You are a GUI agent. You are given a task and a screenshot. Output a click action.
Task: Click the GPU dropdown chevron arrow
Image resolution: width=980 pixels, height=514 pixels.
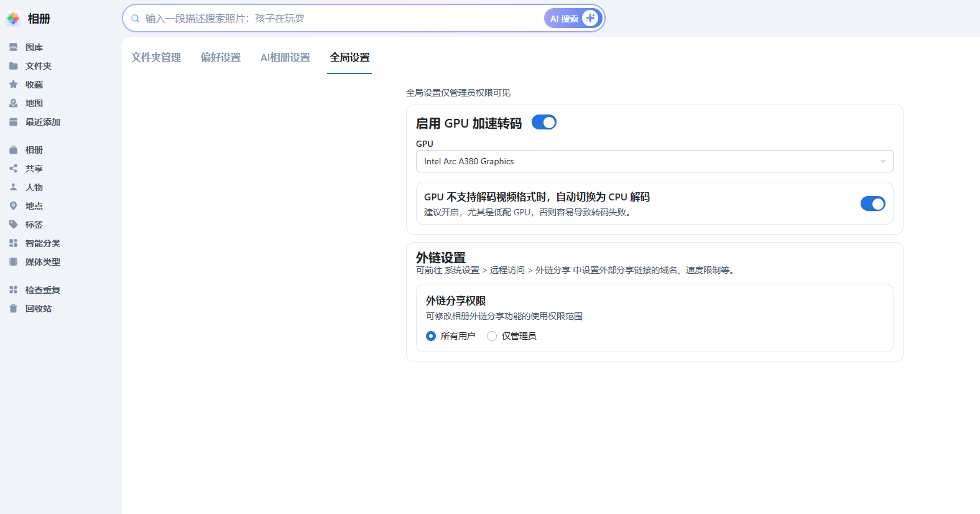click(x=882, y=161)
